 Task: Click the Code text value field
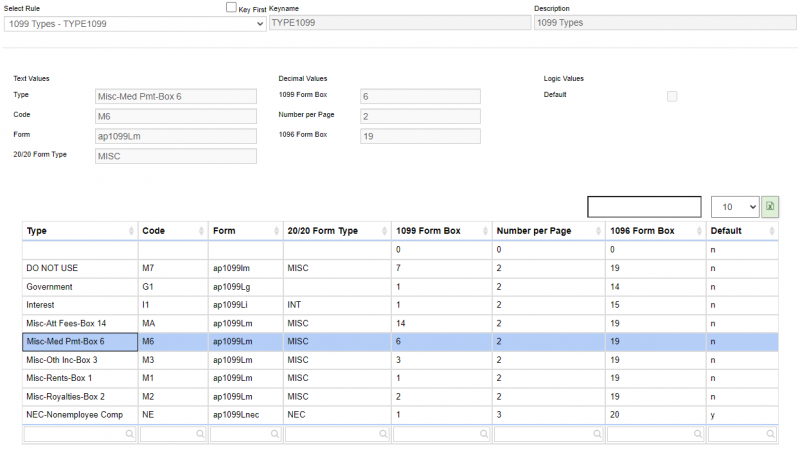(175, 116)
